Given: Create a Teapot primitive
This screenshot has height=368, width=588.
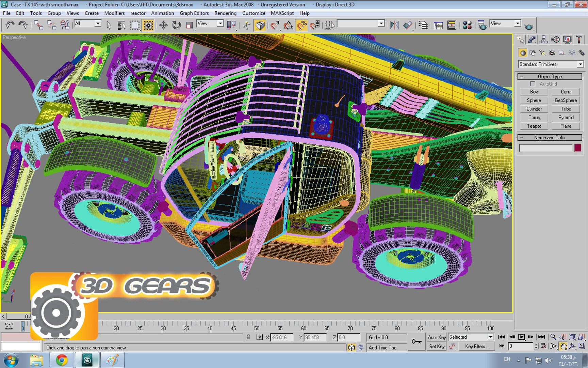Looking at the screenshot, I should click(x=534, y=126).
